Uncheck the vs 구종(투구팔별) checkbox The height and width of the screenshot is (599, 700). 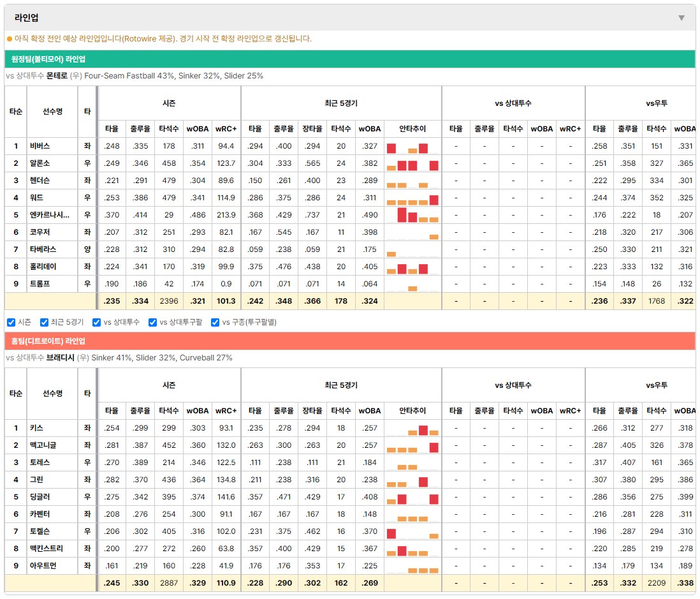click(x=215, y=323)
